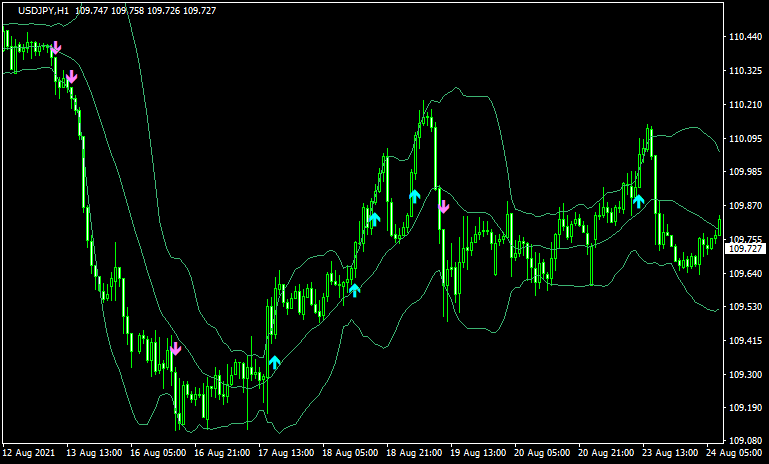Image resolution: width=769 pixels, height=464 pixels.
Task: Select the pink down arrow after the 110.210 peak
Action: pyautogui.click(x=444, y=207)
